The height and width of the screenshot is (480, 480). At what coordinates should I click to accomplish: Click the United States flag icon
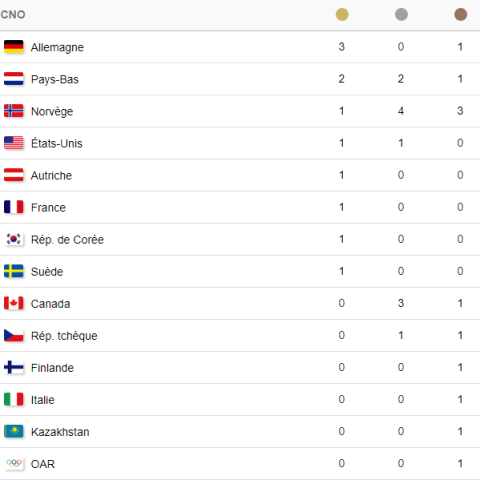tap(14, 143)
